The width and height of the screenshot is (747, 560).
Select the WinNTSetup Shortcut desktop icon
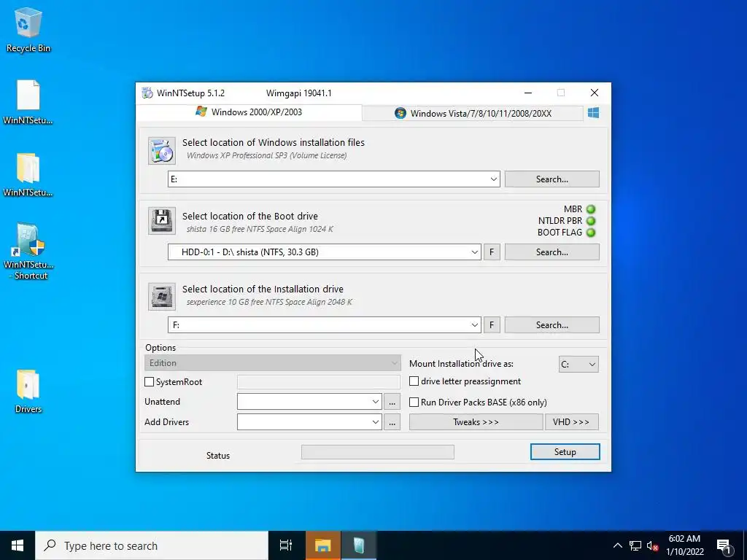coord(28,251)
